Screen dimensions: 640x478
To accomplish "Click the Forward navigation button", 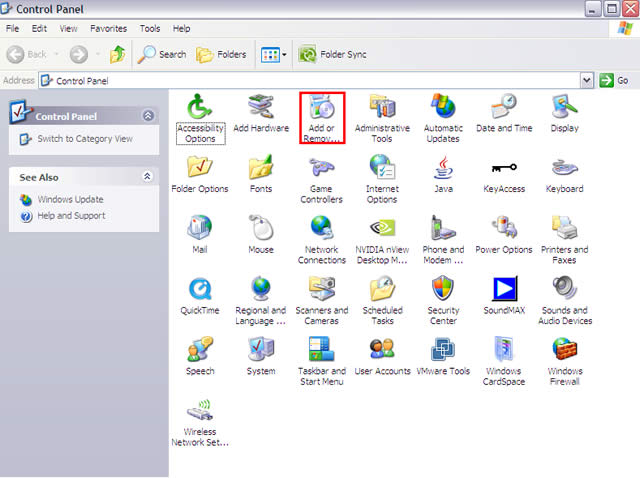I will click(79, 54).
